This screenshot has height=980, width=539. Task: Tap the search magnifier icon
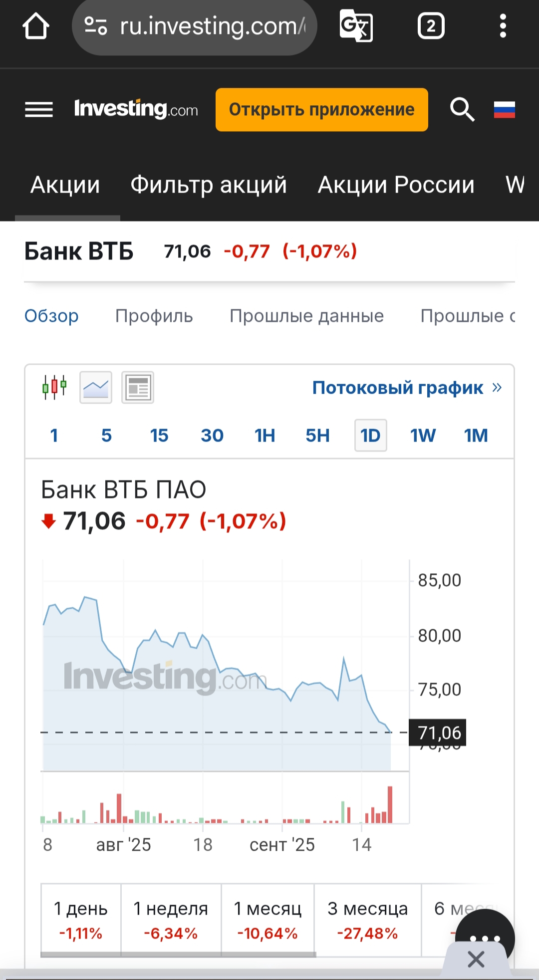(x=462, y=110)
